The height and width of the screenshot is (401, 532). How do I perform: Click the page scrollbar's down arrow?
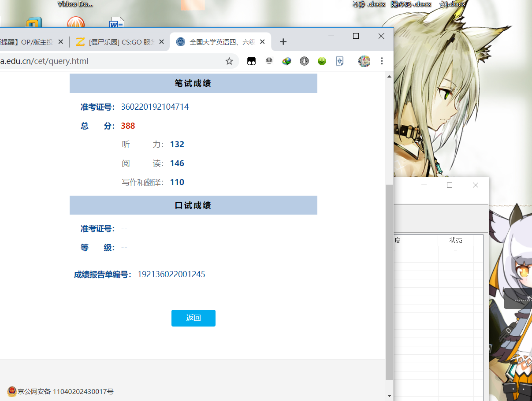coord(389,395)
